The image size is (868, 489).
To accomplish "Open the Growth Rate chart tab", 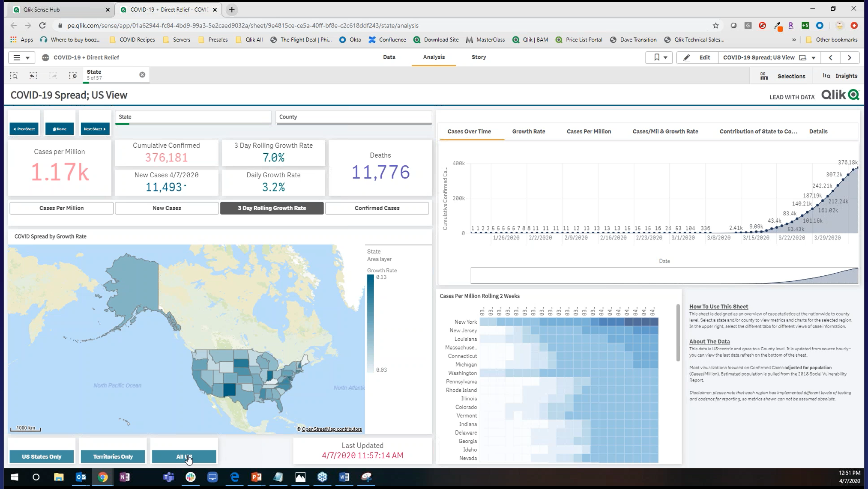I will pyautogui.click(x=528, y=131).
